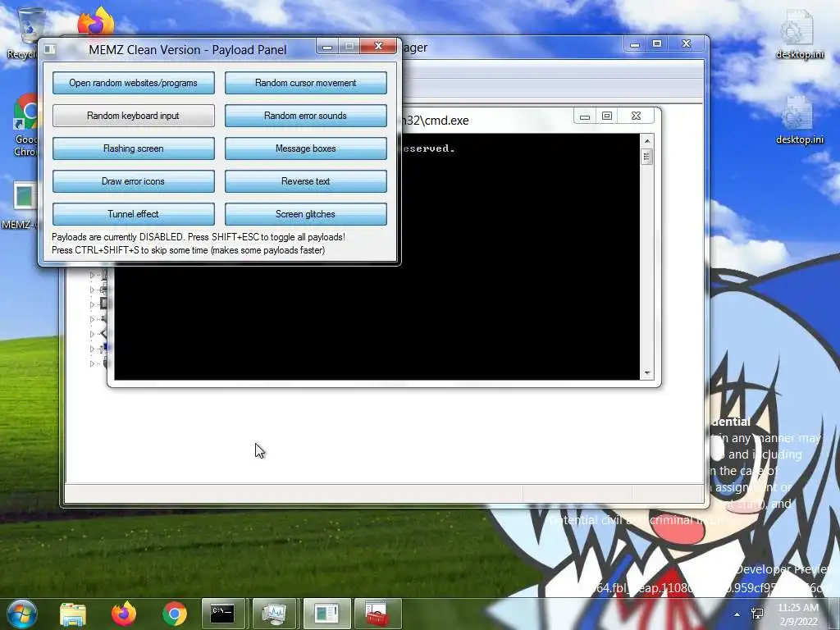The image size is (840, 630).
Task: Close the MEMZ Payload Panel window
Action: point(378,47)
